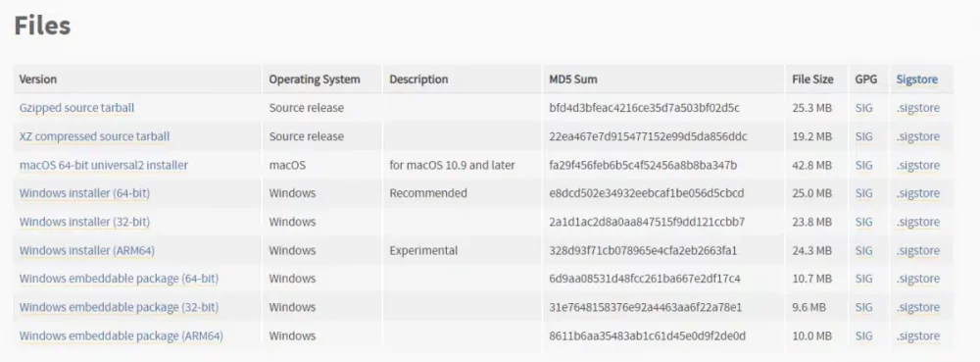980x362 pixels.
Task: Open .sigstore for Windows embeddable package (64-bit)
Action: click(x=918, y=279)
